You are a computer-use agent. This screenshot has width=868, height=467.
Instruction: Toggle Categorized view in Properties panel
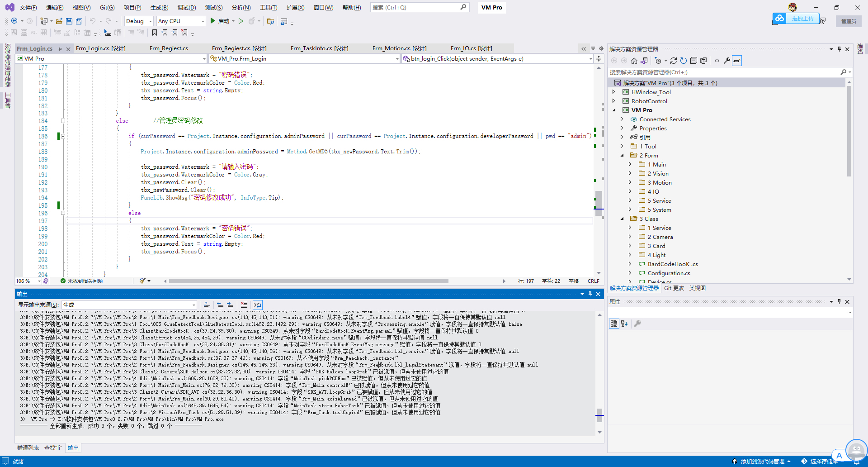(614, 324)
